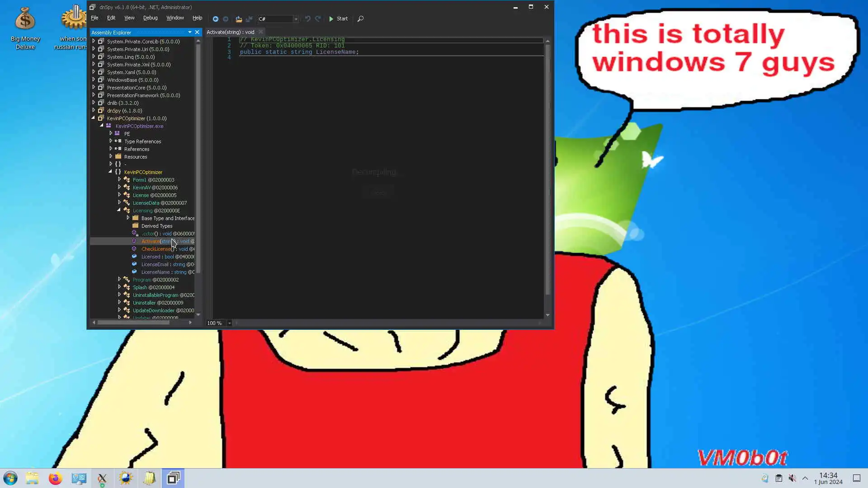This screenshot has width=868, height=488.
Task: Click the Windows Start orb
Action: click(10, 478)
